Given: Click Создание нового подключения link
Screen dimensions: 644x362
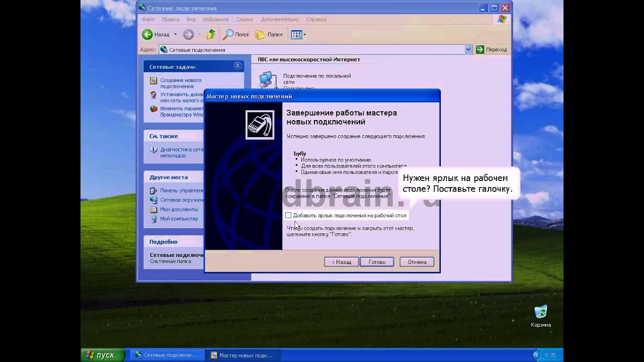Looking at the screenshot, I should [x=181, y=83].
